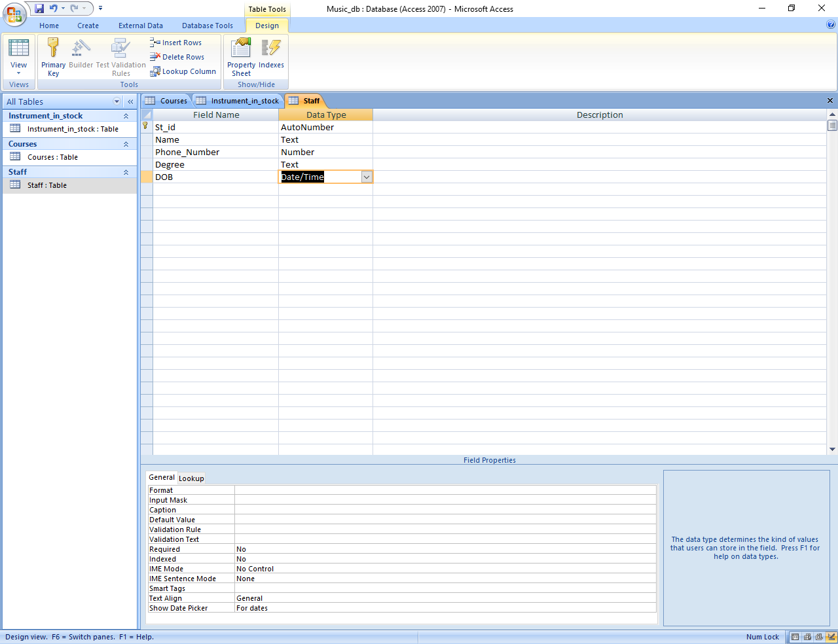Screen dimensions: 838x644
Task: Collapse the Instrument_in_stock group
Action: point(126,116)
